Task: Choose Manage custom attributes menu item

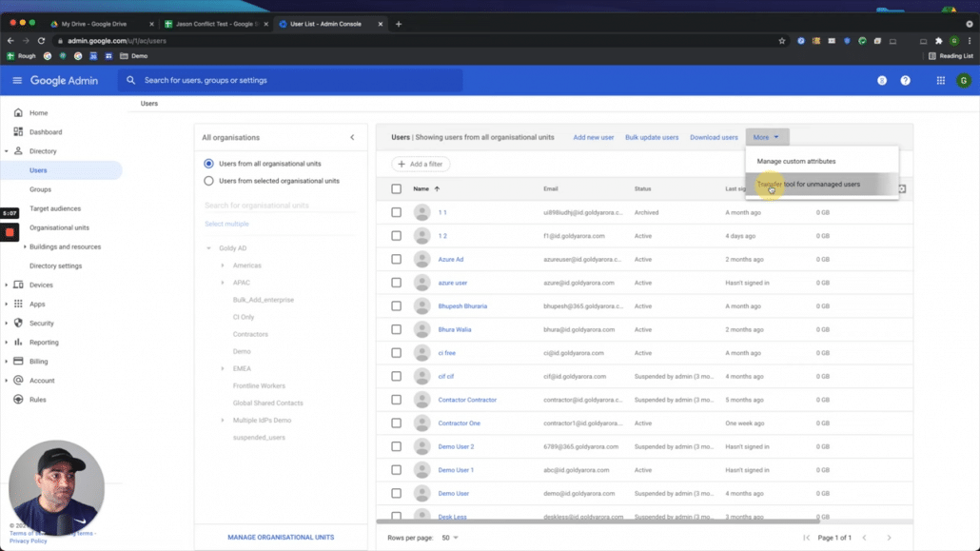Action: [822, 161]
